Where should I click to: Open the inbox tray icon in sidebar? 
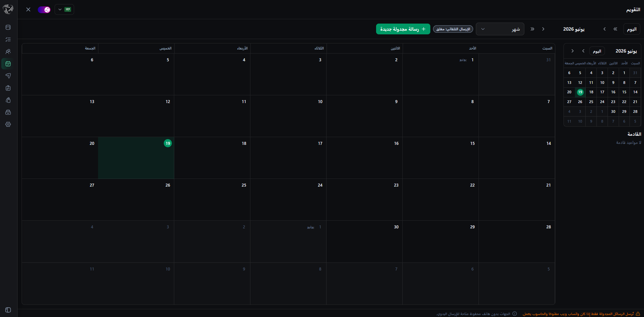[8, 112]
